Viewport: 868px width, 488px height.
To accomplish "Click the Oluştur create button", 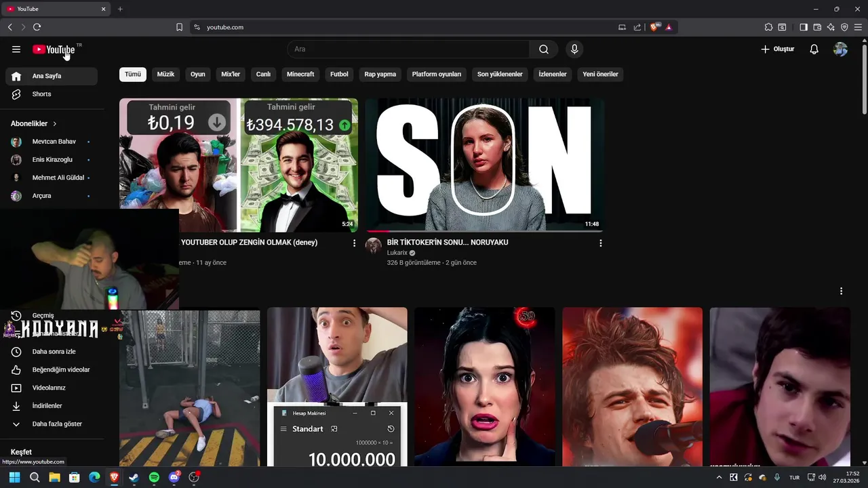I will point(777,49).
